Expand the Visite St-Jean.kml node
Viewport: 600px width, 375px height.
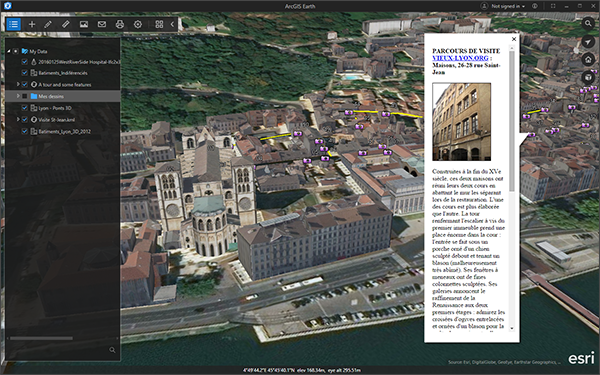tap(18, 119)
